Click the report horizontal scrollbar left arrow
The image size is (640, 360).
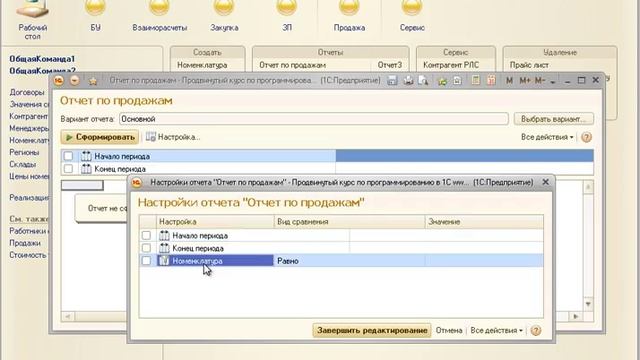pyautogui.click(x=67, y=316)
